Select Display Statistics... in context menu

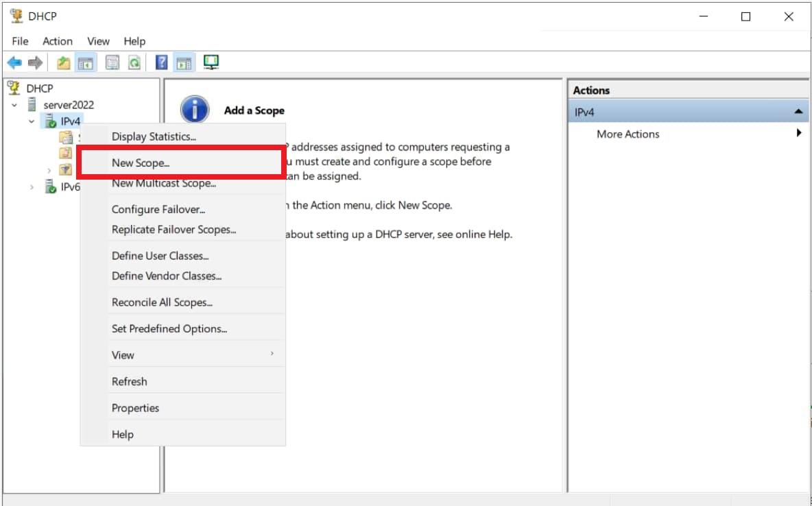(x=154, y=136)
